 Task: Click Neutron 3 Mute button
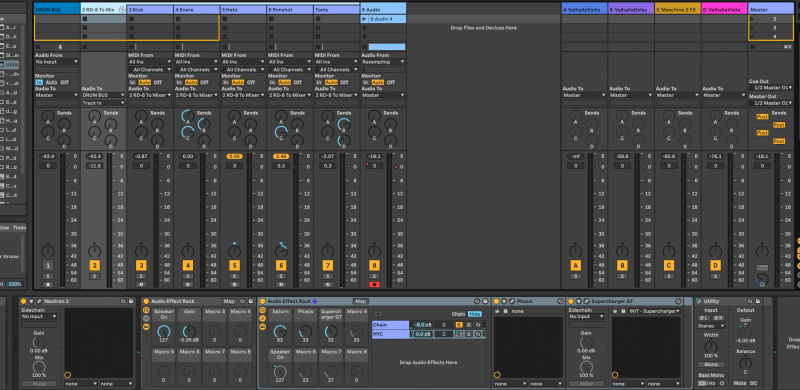point(39,383)
